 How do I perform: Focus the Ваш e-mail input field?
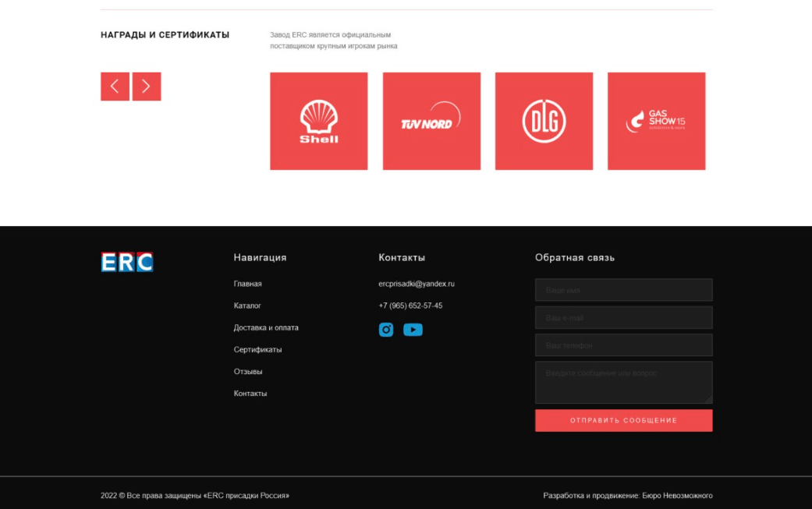(623, 317)
